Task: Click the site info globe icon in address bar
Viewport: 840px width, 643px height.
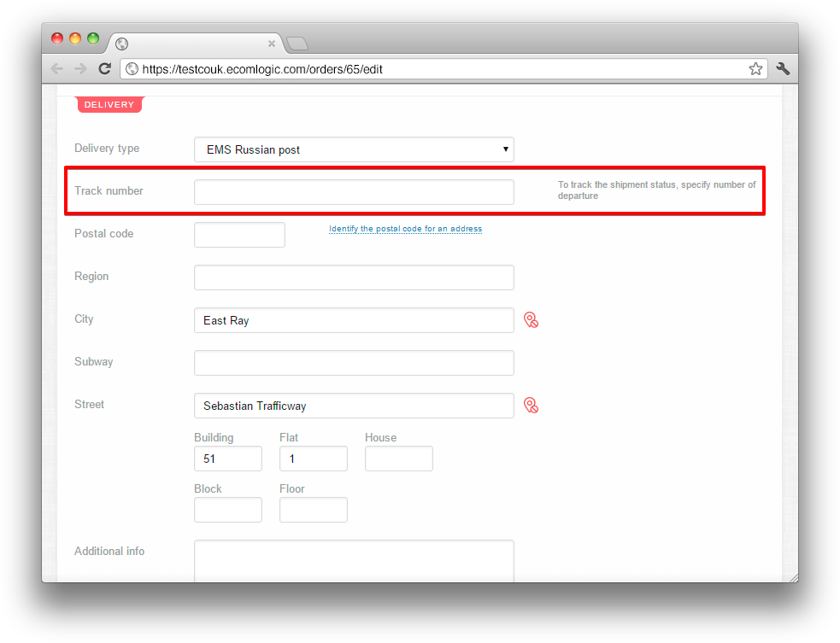Action: tap(132, 69)
